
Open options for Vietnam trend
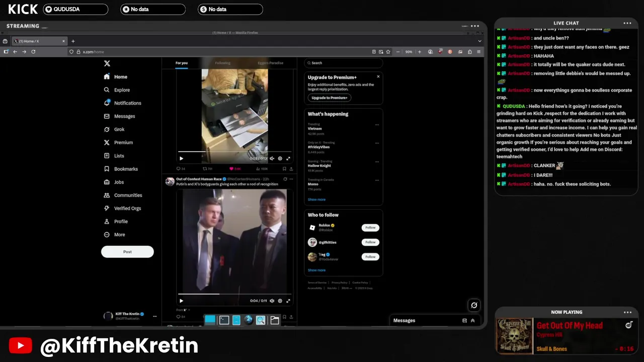click(377, 125)
